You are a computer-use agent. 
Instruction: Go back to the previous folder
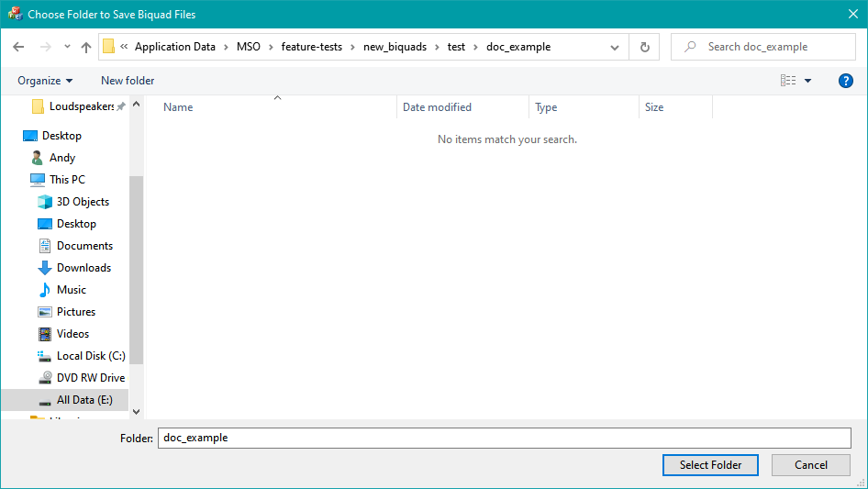click(18, 47)
